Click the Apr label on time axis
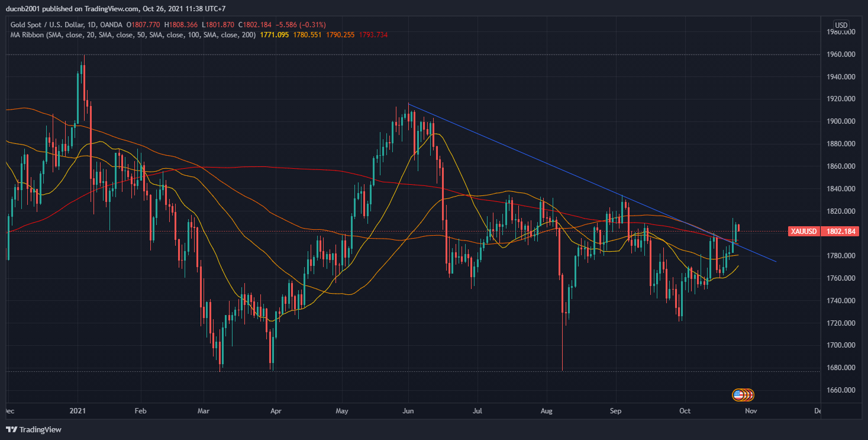868x440 pixels. (x=275, y=410)
